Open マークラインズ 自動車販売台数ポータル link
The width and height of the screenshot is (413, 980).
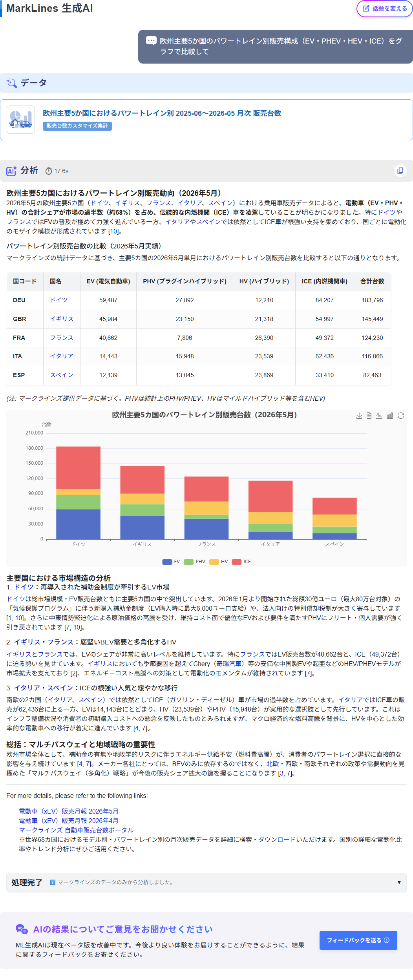click(x=76, y=830)
